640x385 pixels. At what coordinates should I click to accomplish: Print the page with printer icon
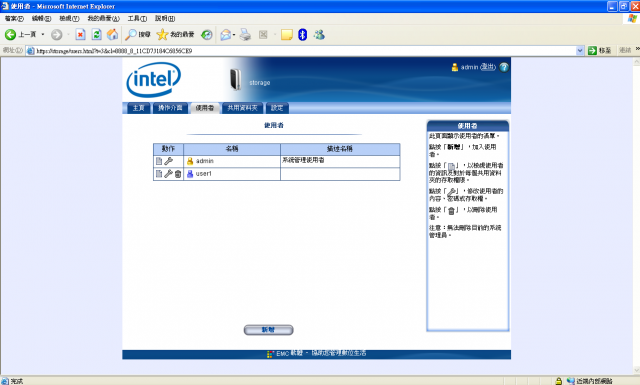tap(245, 35)
